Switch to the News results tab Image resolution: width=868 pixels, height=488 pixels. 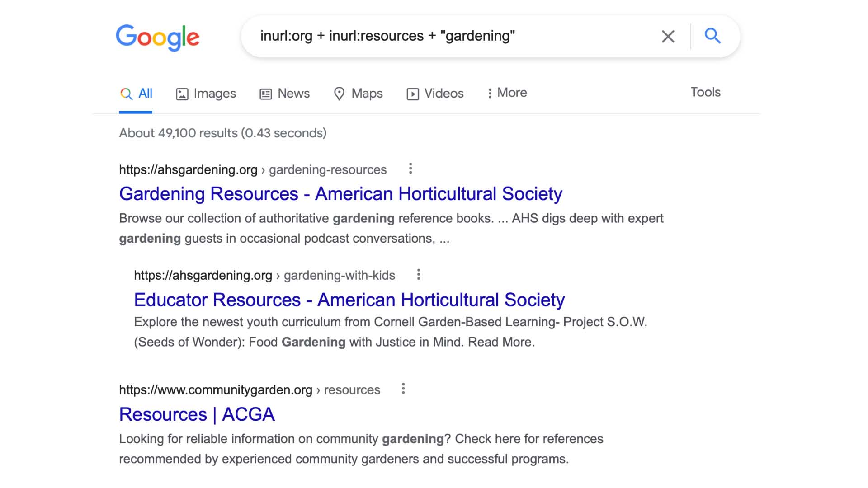[x=293, y=94]
